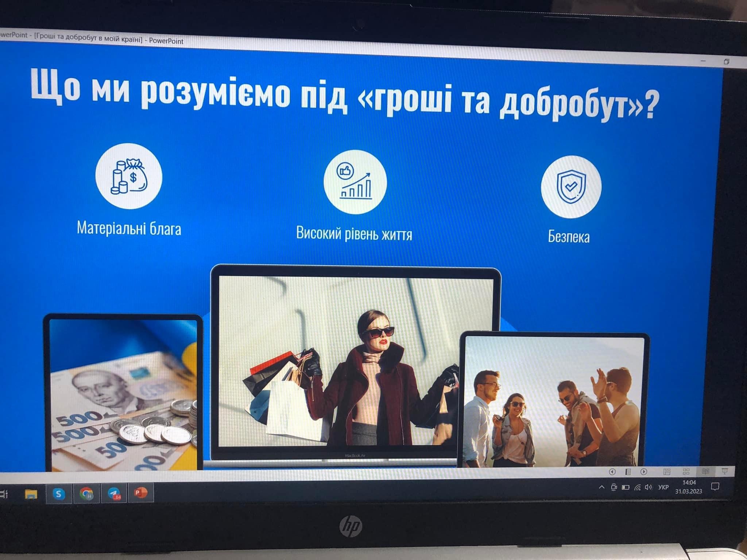Viewport: 747px width, 560px height.
Task: Advance to next slide arrow button
Action: [x=644, y=472]
